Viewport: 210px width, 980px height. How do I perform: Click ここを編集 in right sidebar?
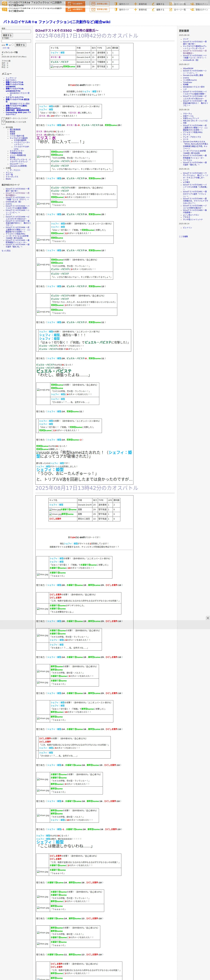pyautogui.click(x=183, y=237)
